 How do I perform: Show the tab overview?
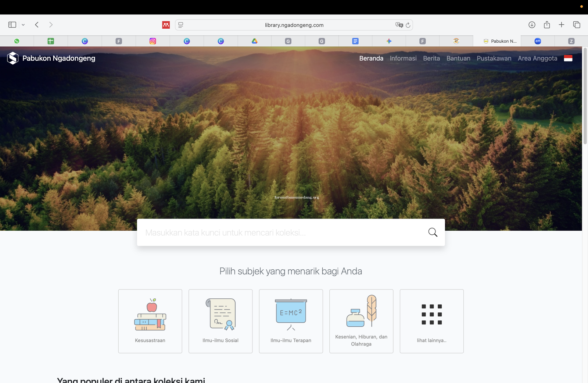click(576, 25)
